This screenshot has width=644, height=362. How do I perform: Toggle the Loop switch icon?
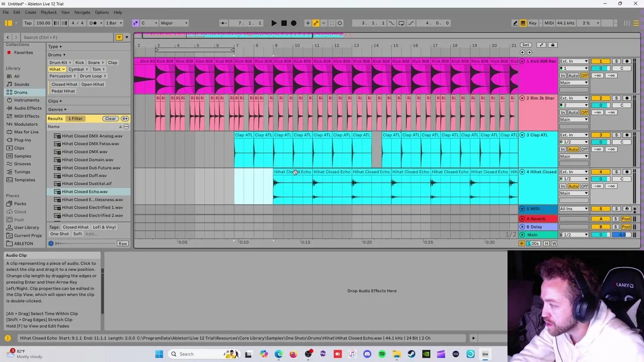point(401,23)
